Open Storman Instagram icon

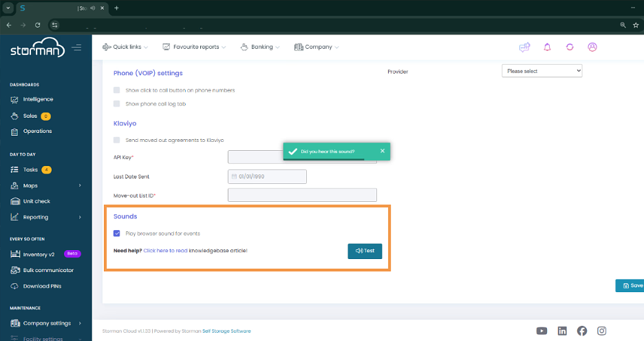tap(602, 331)
